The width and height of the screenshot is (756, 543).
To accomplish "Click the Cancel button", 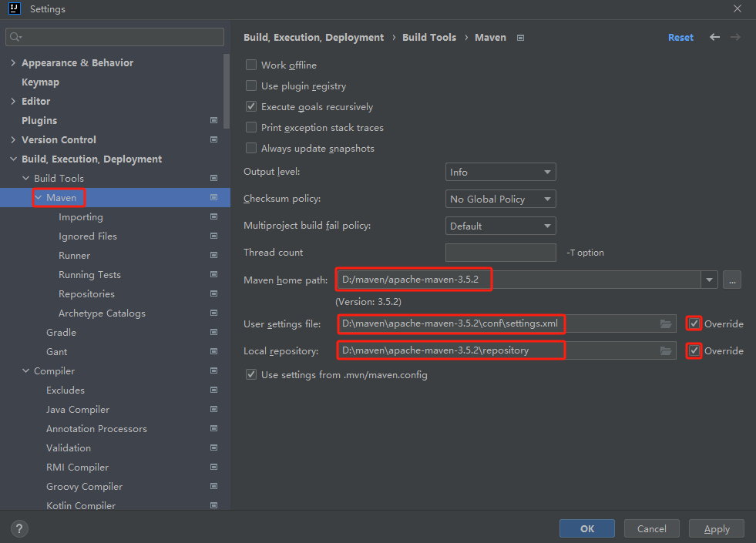I will 652,528.
